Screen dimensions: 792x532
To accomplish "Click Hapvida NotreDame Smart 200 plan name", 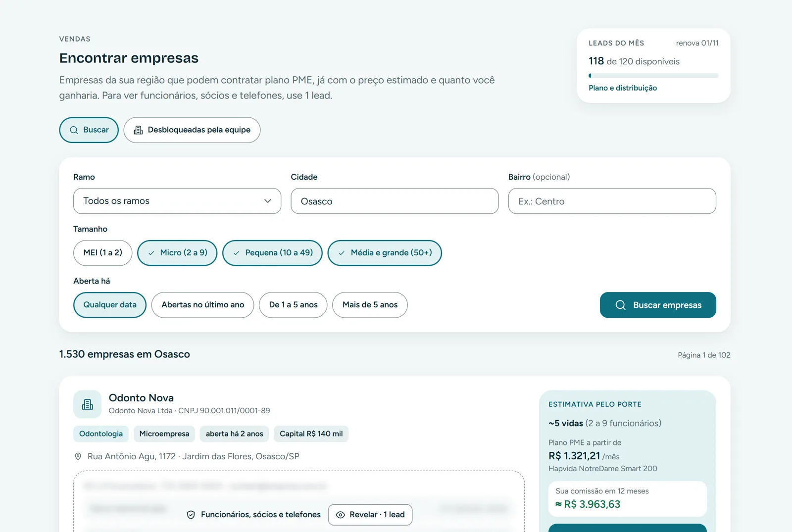I will (603, 469).
